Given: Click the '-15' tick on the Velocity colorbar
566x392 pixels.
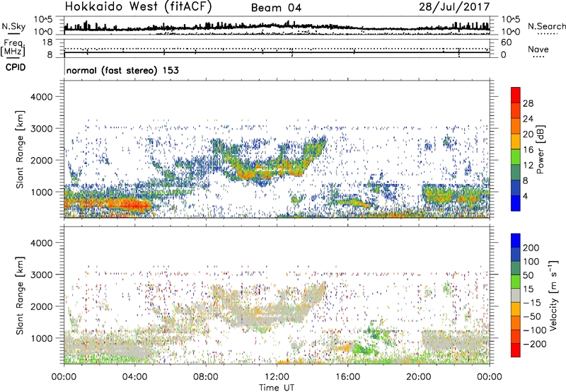Looking at the screenshot, I should tap(532, 303).
